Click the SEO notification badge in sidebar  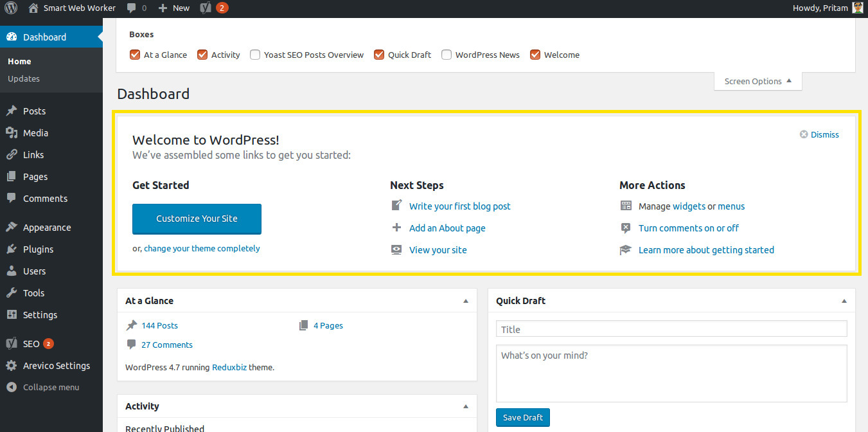[x=48, y=344]
